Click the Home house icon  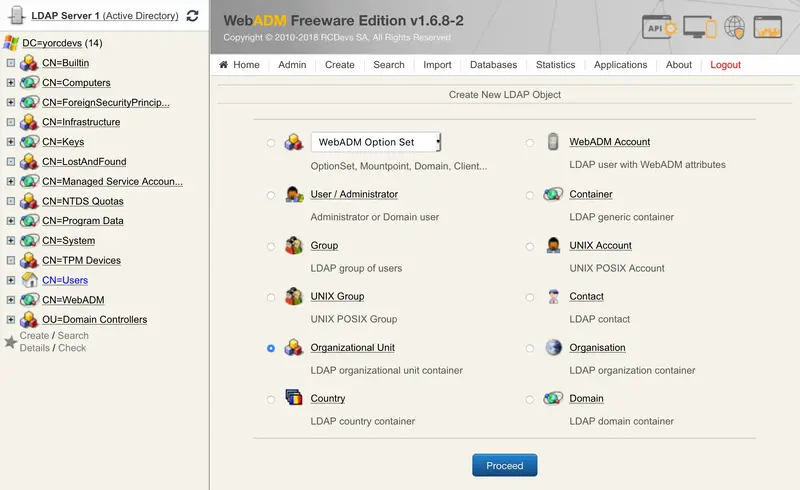tap(223, 64)
